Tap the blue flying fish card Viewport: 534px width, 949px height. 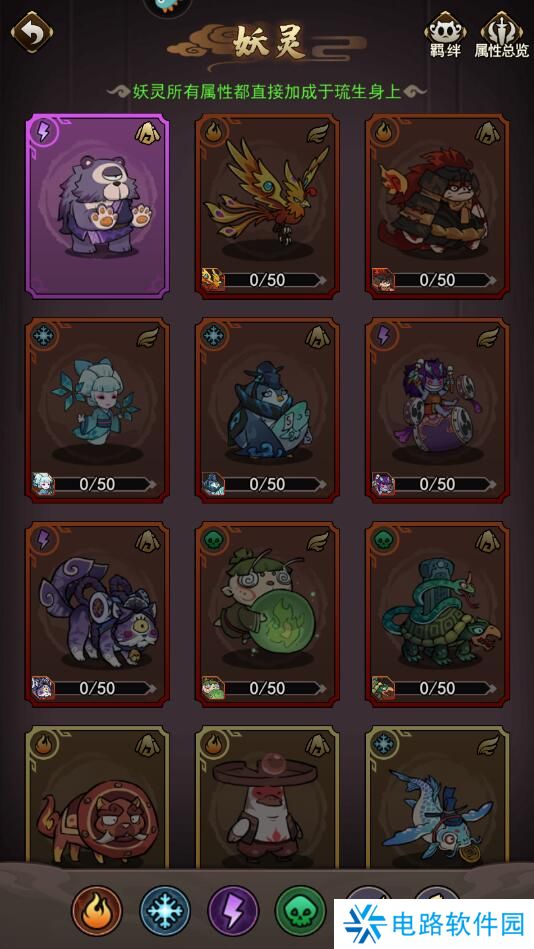point(437,798)
